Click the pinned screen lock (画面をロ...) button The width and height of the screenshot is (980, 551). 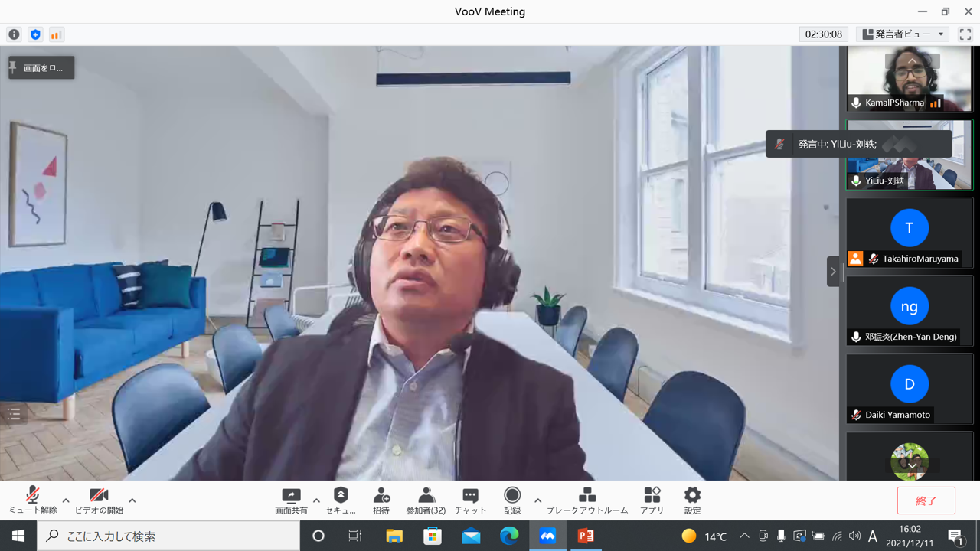click(x=41, y=67)
